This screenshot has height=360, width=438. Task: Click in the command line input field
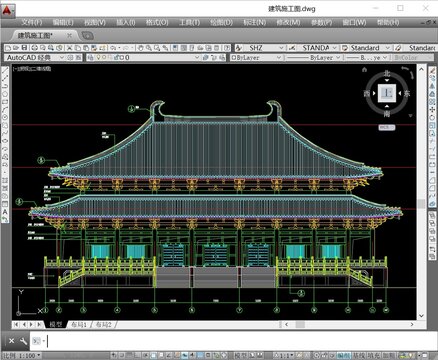tap(240, 341)
